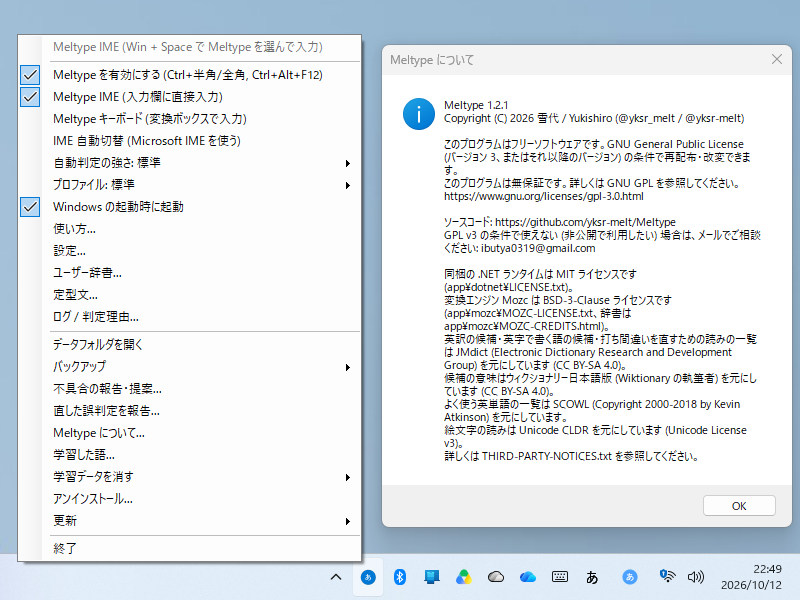The width and height of the screenshot is (800, 600).
Task: Expand プロファイル: 標準 submenu
Action: (x=189, y=185)
